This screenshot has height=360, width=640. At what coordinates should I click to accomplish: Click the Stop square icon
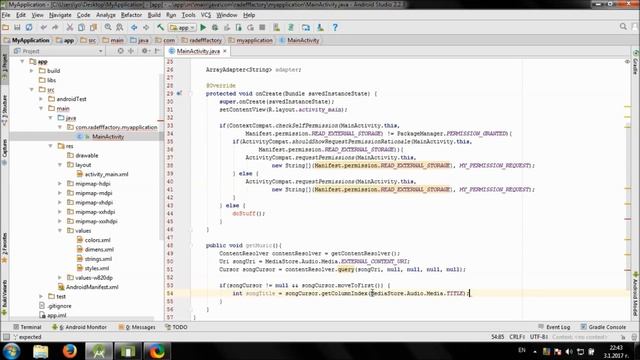(262, 27)
